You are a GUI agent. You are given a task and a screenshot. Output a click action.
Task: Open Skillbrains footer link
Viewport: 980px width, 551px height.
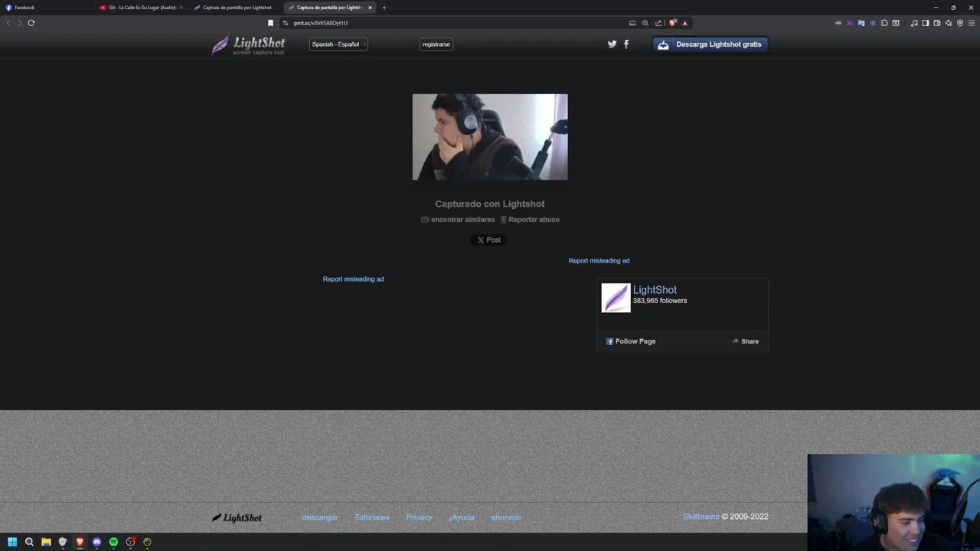point(701,517)
